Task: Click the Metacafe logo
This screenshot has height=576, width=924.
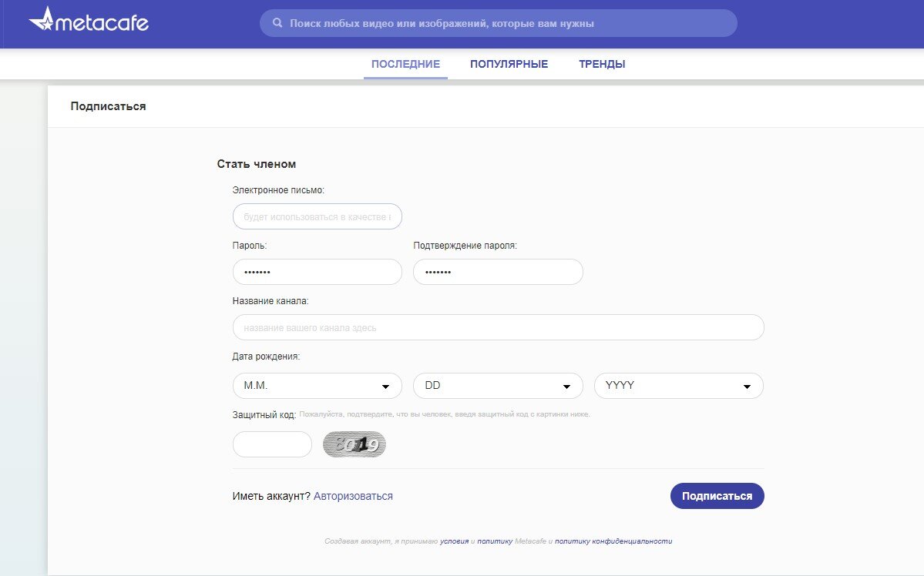Action: [89, 22]
